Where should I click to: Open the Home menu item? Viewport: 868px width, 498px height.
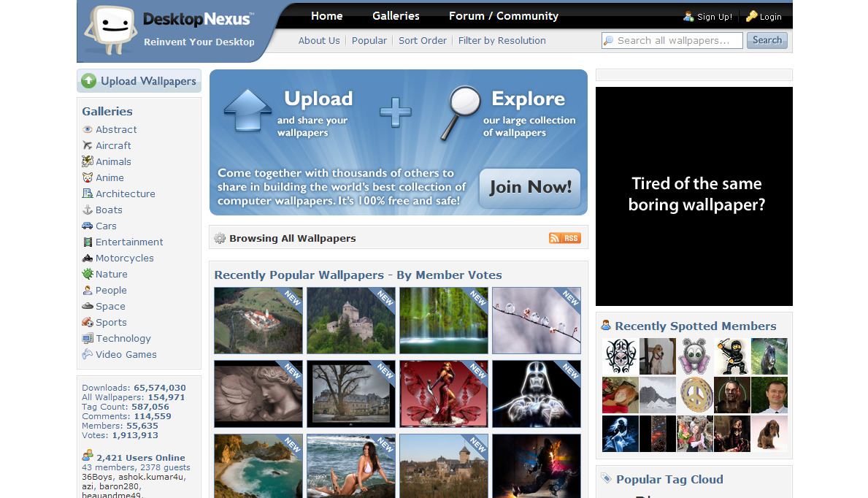click(x=326, y=16)
